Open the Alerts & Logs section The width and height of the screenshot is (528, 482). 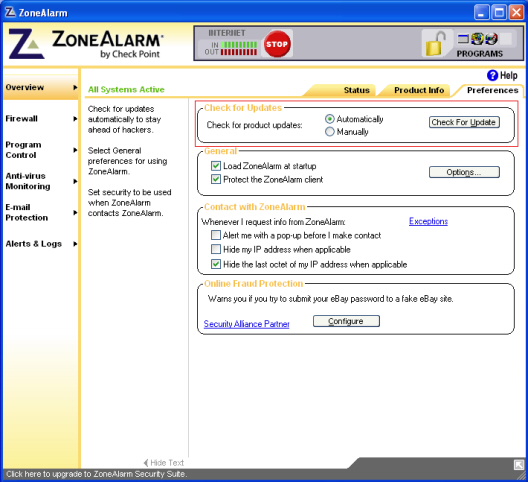[x=33, y=244]
